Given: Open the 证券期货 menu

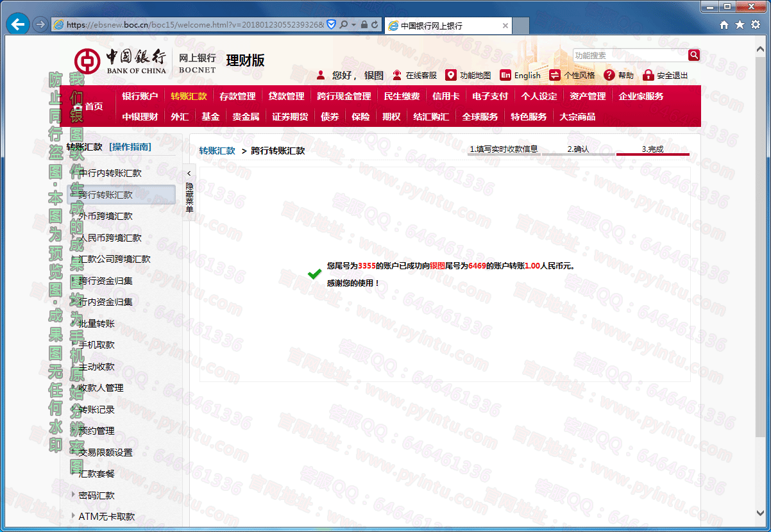Looking at the screenshot, I should 290,117.
